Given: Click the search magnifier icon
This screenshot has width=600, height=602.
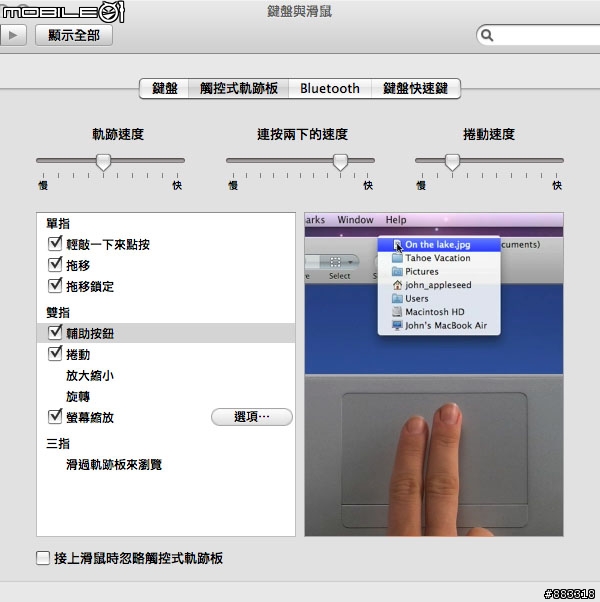Looking at the screenshot, I should [x=487, y=35].
